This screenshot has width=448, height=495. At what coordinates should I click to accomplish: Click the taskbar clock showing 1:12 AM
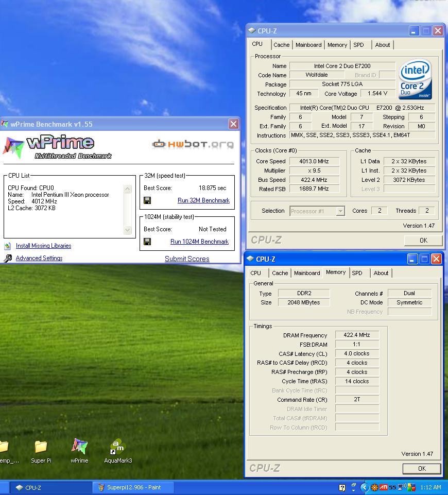pos(430,487)
